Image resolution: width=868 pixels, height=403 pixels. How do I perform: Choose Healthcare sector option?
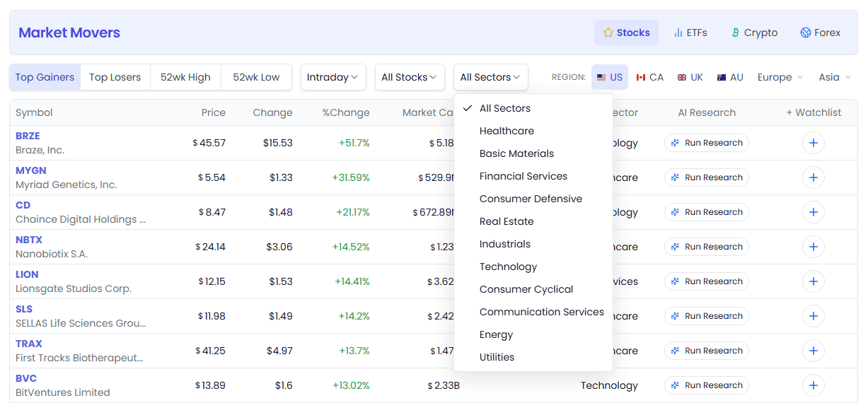[x=533, y=131]
